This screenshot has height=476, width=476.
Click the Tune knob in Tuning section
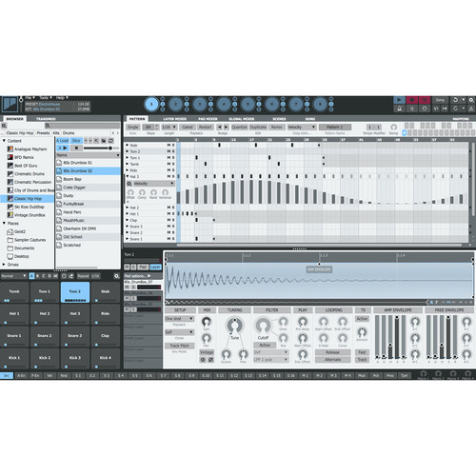234,326
